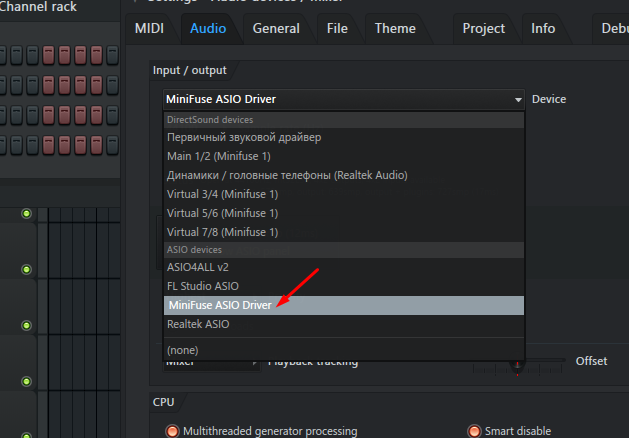Open the File settings tab
The image size is (629, 438).
pyautogui.click(x=337, y=28)
